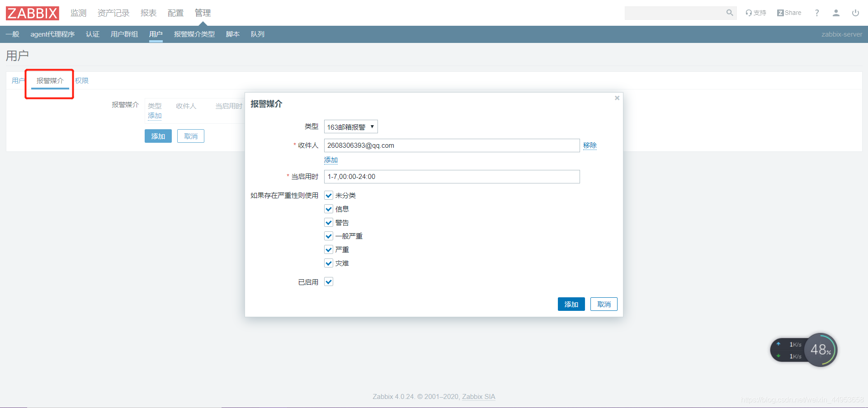Screen dimensions: 868x408
Task: Toggle the Warning (警告) checkbox
Action: [329, 223]
